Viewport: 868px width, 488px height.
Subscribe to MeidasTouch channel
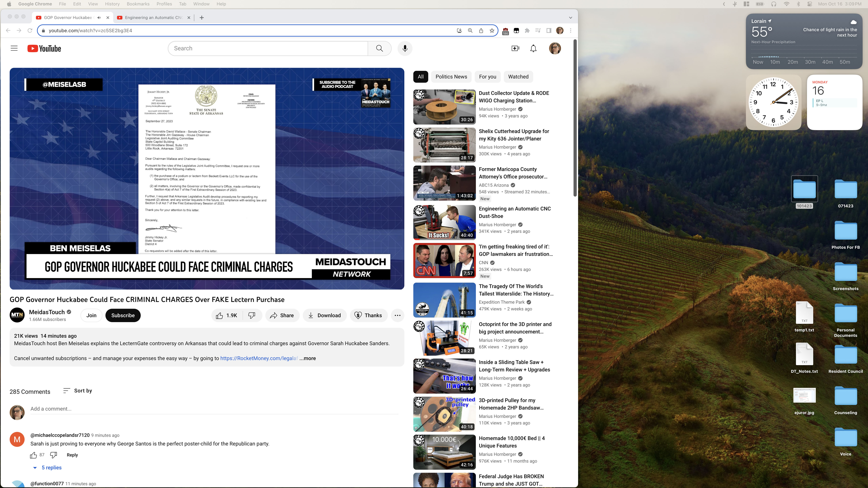123,315
